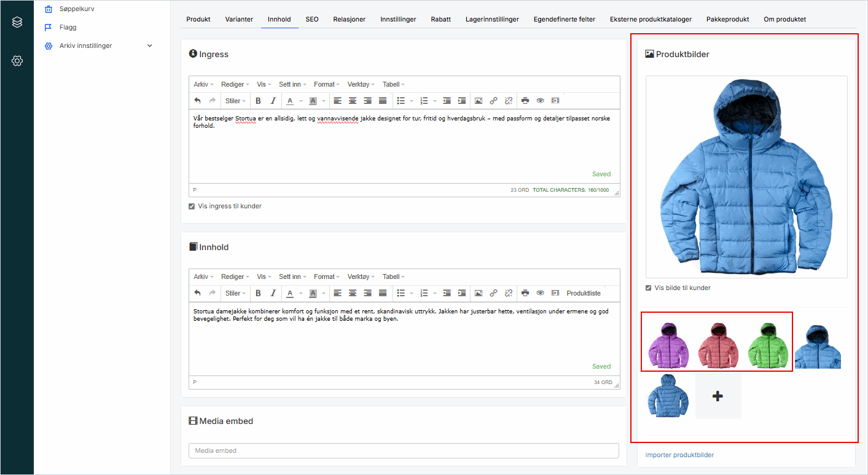
Task: Click the layers icon in the dark sidebar
Action: coord(17,22)
